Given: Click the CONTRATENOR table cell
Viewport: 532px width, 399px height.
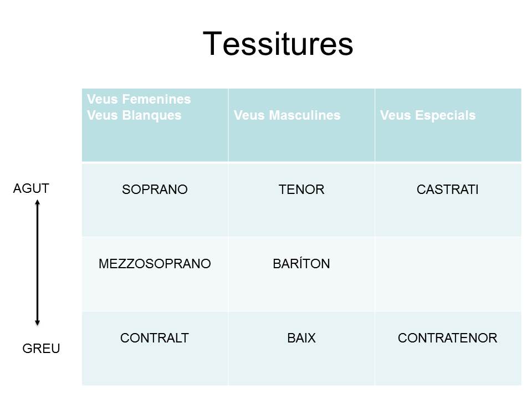Looking at the screenshot, I should pos(448,349).
